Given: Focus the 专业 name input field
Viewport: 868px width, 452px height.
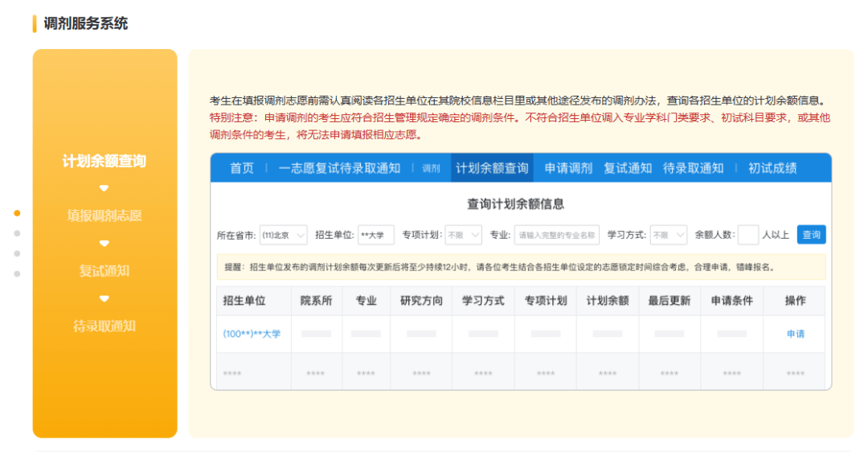Looking at the screenshot, I should coord(556,235).
